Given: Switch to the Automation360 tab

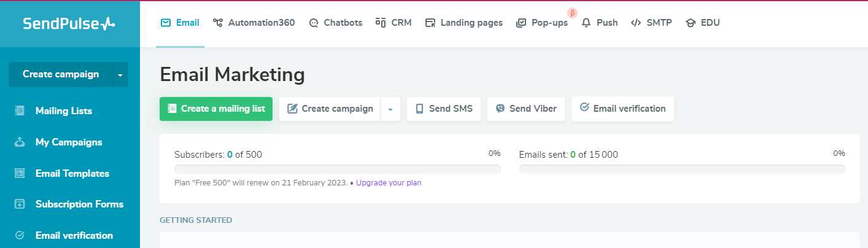Looking at the screenshot, I should click(x=254, y=23).
